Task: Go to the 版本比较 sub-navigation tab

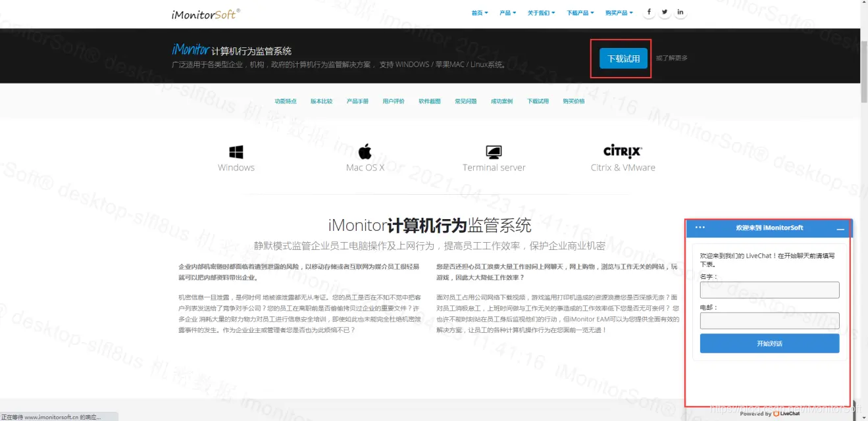Action: click(321, 101)
